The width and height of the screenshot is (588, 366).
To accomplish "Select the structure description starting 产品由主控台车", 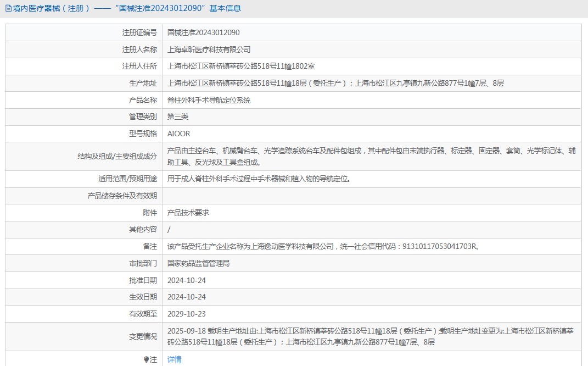I will 372,156.
